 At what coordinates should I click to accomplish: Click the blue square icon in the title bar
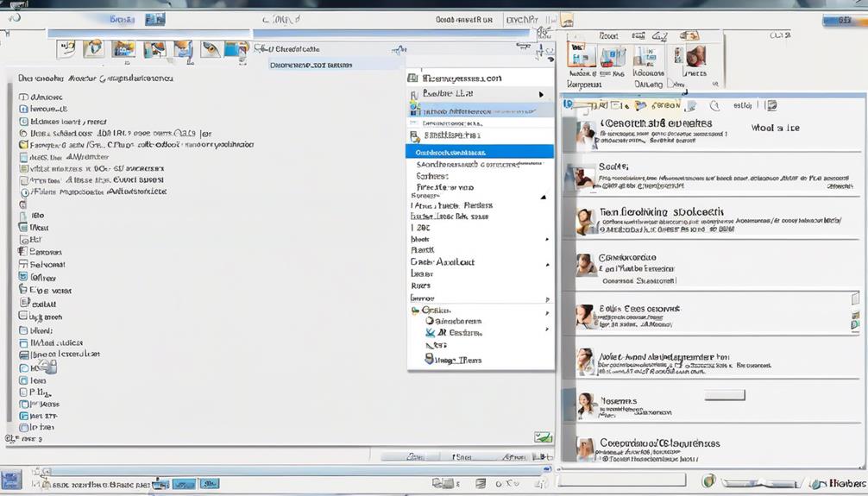point(155,20)
